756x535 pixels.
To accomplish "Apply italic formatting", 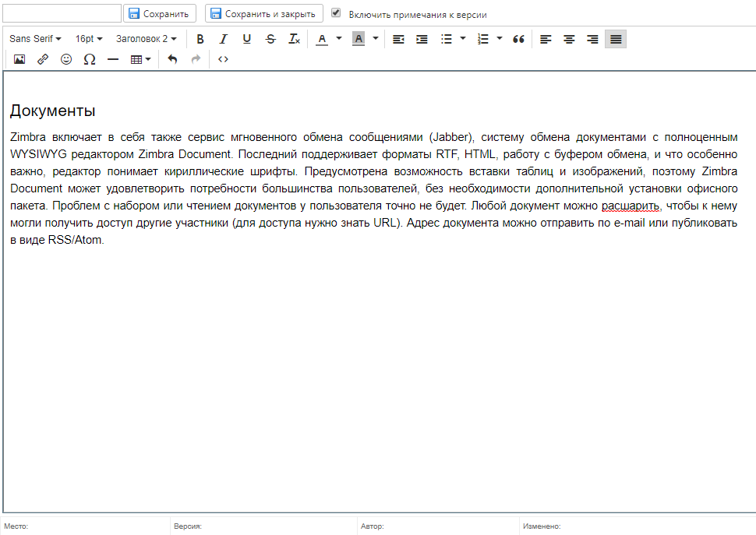I will click(x=223, y=39).
